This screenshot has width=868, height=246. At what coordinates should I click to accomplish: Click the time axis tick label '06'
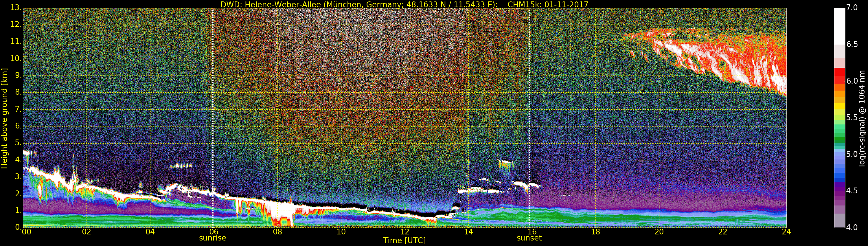pos(214,232)
